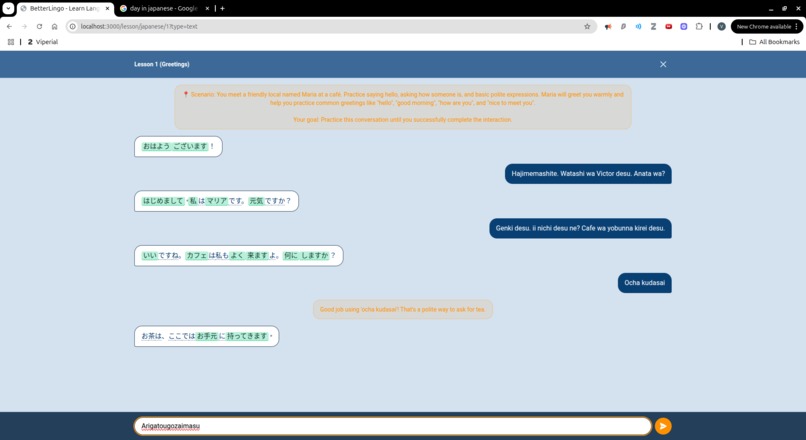Click the highlighted word マリア
The image size is (806, 440).
pyautogui.click(x=217, y=201)
